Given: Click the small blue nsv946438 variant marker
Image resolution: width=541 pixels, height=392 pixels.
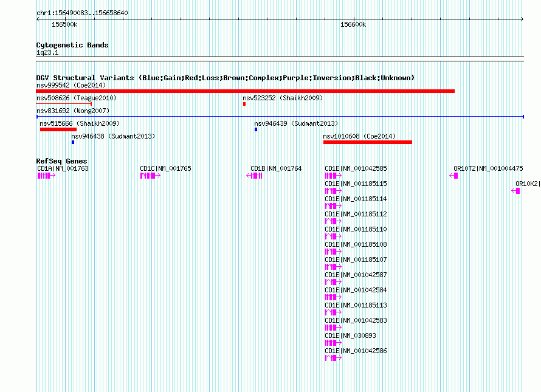Looking at the screenshot, I should pos(73,142).
